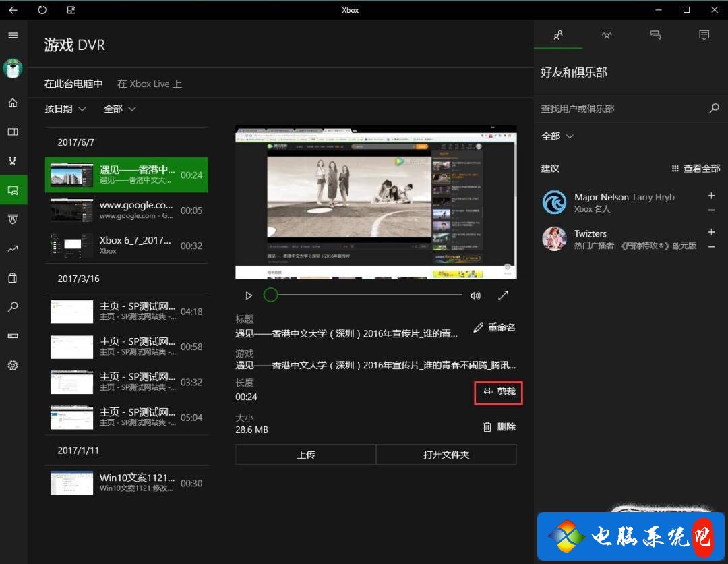This screenshot has width=728, height=564.
Task: Click the 2017/3/16 date header
Action: tap(78, 279)
